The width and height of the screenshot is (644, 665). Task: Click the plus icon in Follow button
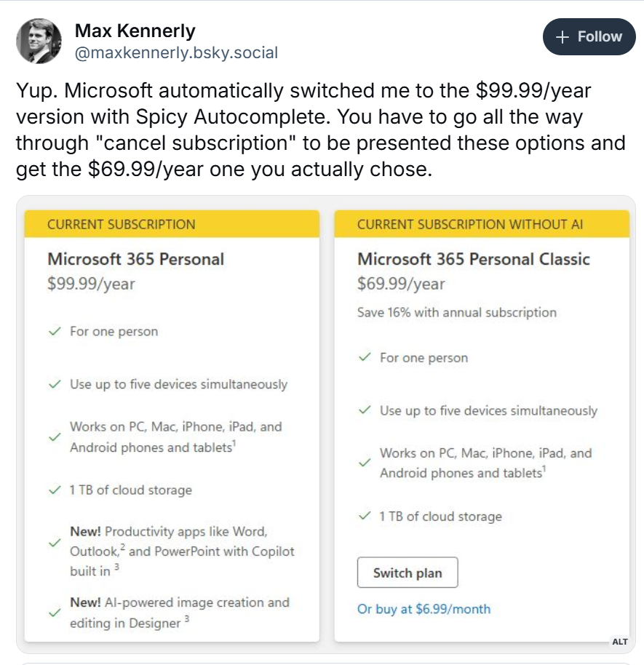pos(562,37)
